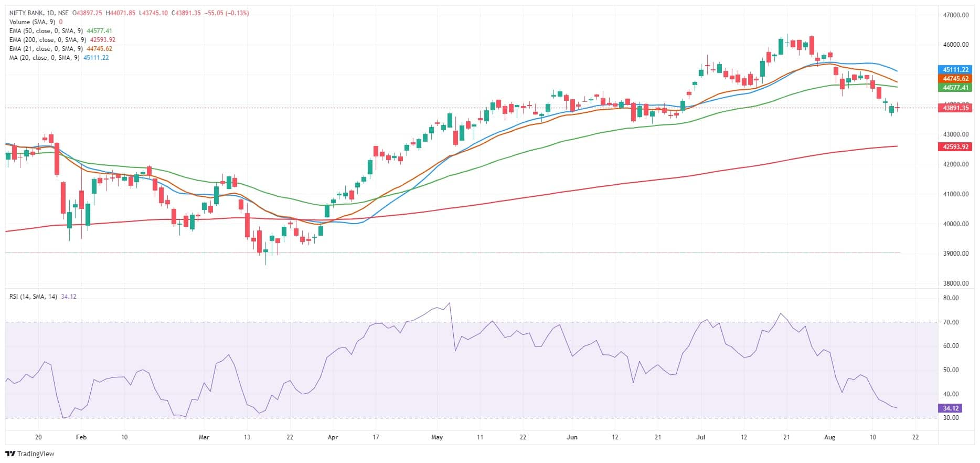Click the RSI 70.00 axis label
This screenshot has height=463, width=980.
pyautogui.click(x=951, y=322)
